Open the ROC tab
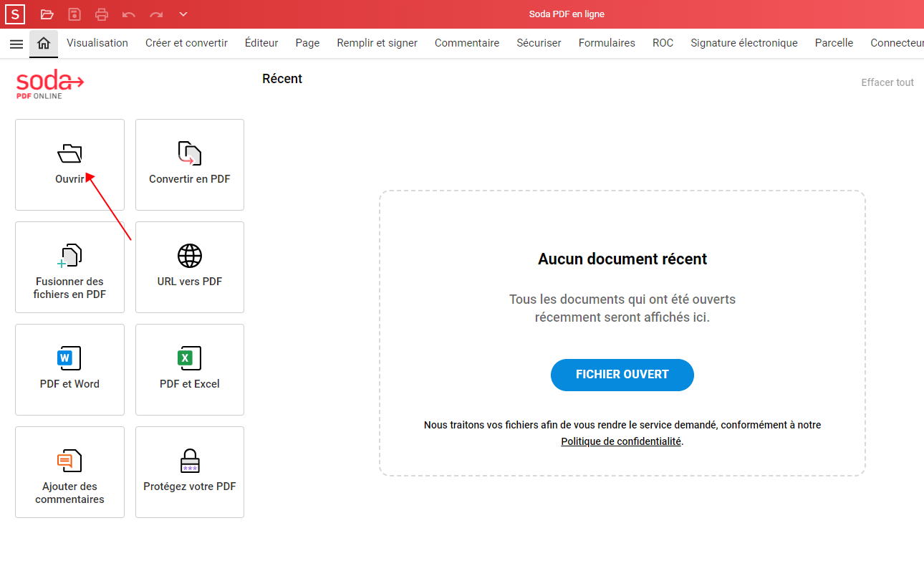Image resolution: width=924 pixels, height=561 pixels. pyautogui.click(x=663, y=43)
